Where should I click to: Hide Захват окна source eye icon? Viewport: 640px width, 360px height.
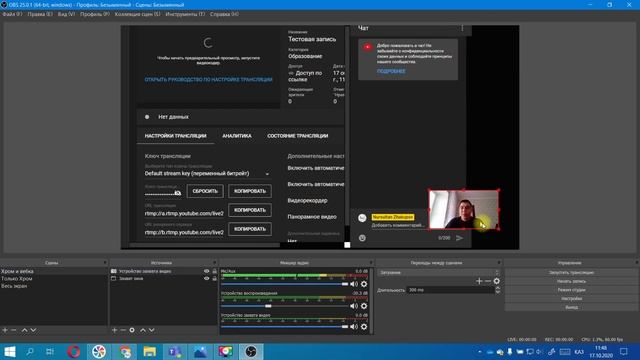[x=207, y=278]
